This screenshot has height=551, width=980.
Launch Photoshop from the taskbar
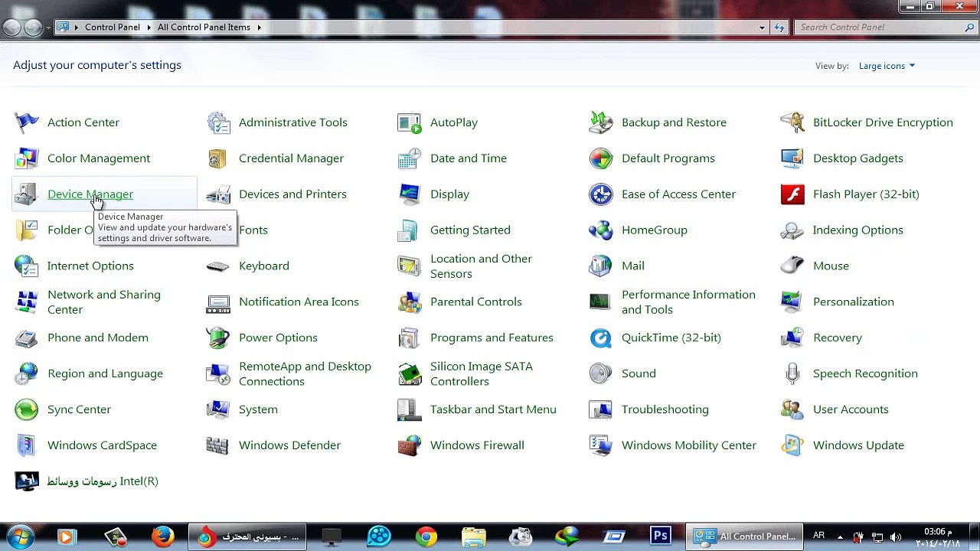[x=661, y=536]
